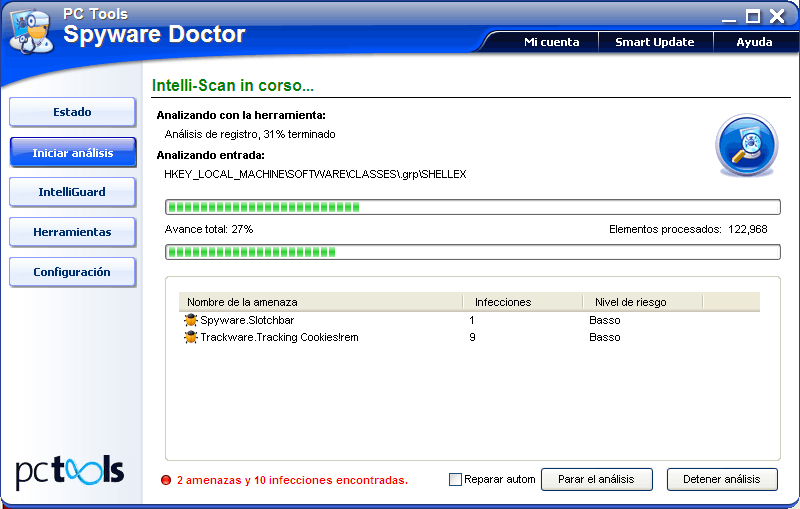Screen dimensions: 800x509
Task: Open the Mi cuenta tab
Action: (552, 42)
